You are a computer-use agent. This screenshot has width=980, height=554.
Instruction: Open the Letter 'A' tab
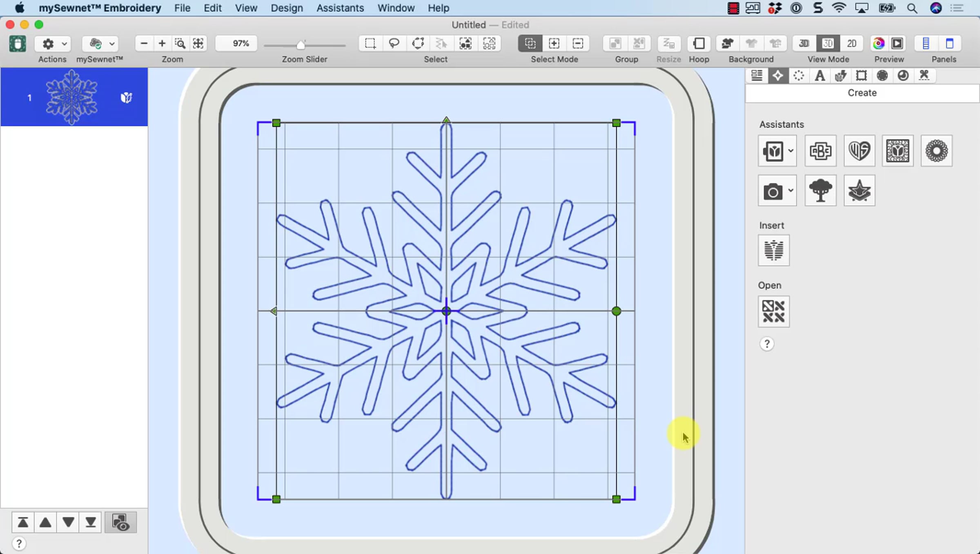pyautogui.click(x=820, y=76)
